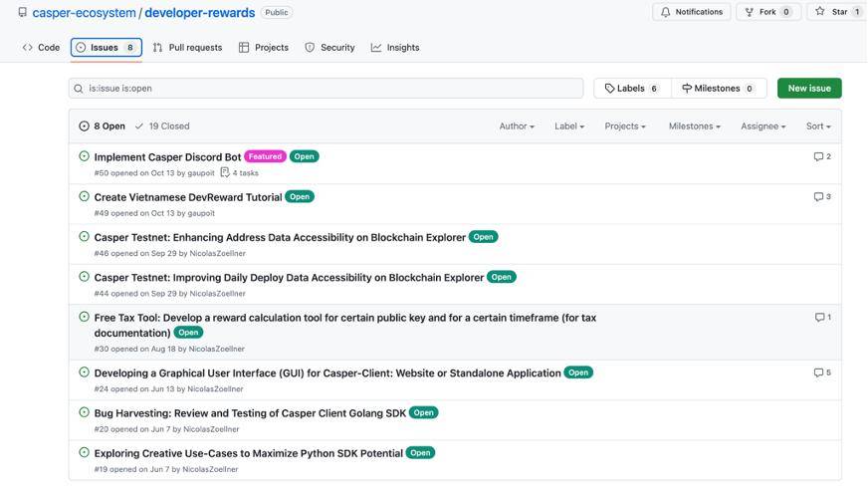Switch to the 19 Closed issues filter
This screenshot has width=868, height=494.
[162, 126]
